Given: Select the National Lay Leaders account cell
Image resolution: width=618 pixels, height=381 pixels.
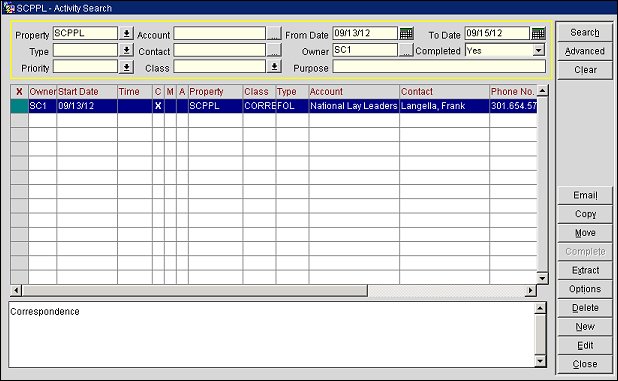Looking at the screenshot, I should coord(354,106).
